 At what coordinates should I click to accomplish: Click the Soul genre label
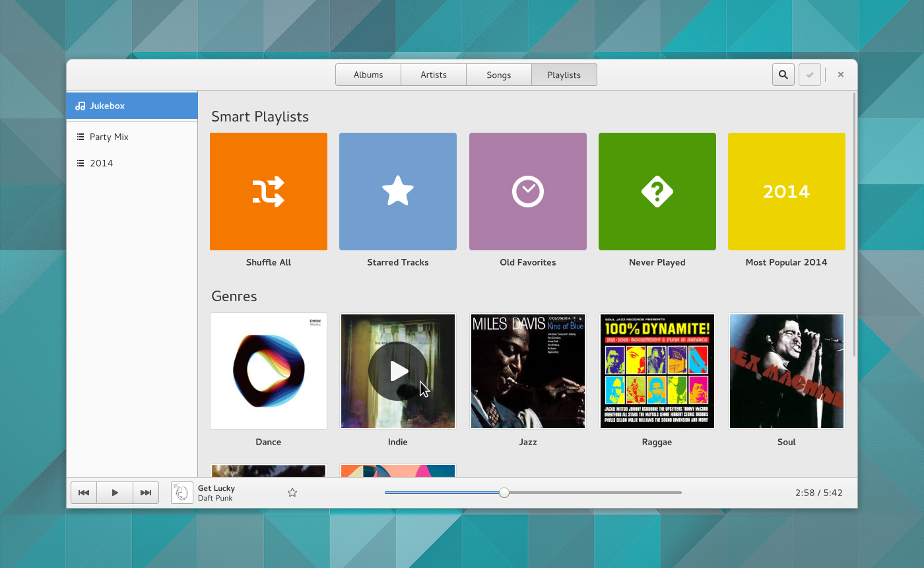(x=787, y=442)
